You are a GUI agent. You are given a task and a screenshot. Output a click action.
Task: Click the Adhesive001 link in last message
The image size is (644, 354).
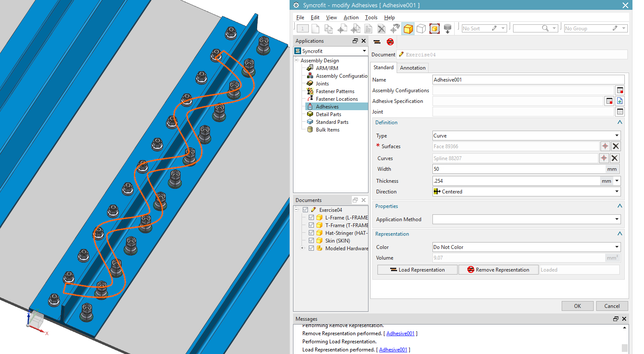(393, 350)
